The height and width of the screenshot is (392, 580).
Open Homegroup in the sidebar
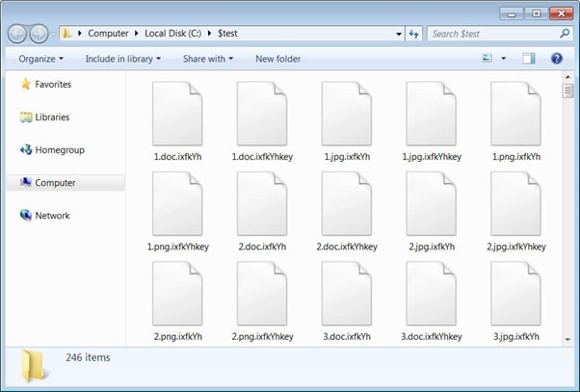tap(59, 150)
